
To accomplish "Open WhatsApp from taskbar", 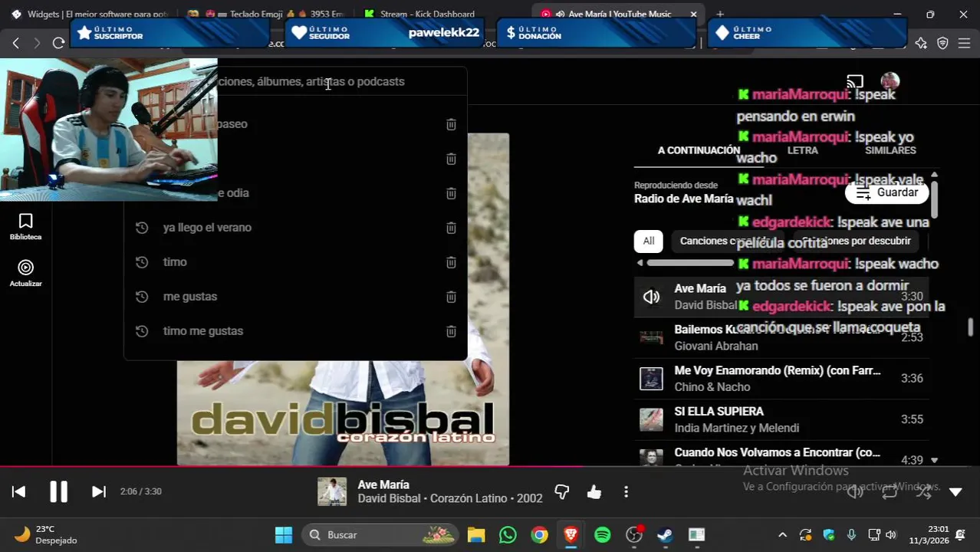I will tap(508, 535).
